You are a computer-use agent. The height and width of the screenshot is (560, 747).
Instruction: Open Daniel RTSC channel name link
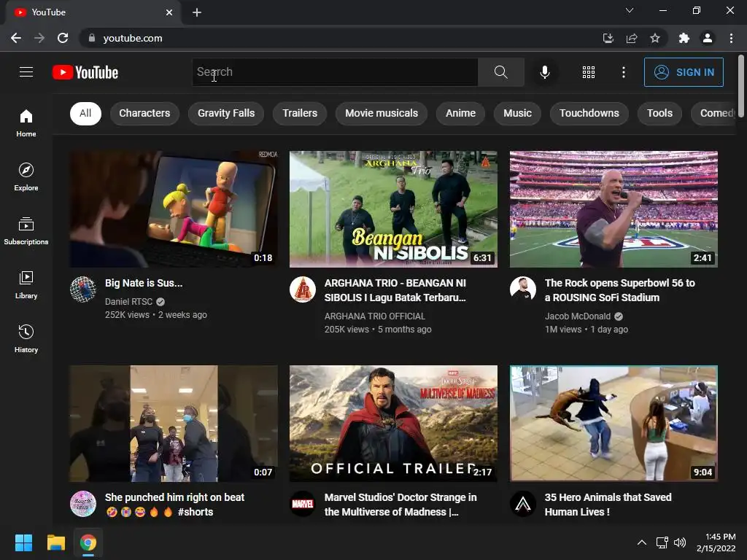[128, 301]
